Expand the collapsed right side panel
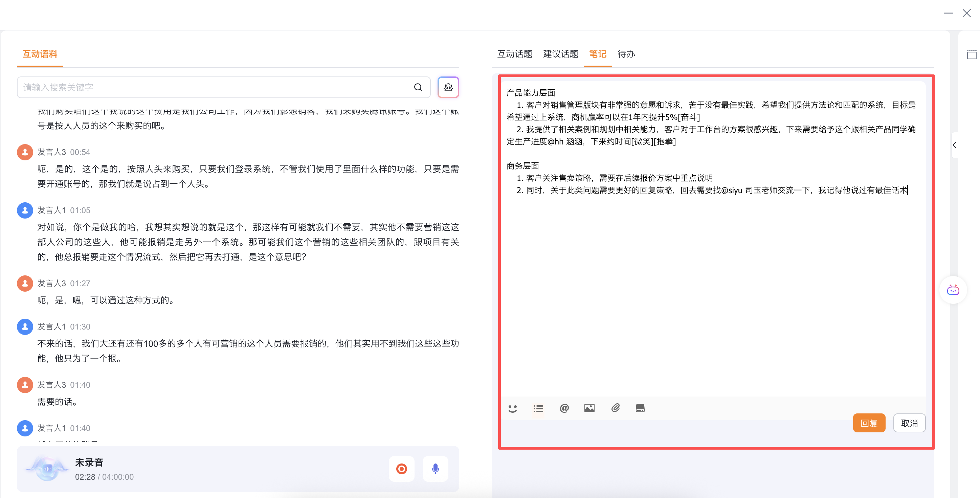This screenshot has height=498, width=980. [955, 145]
